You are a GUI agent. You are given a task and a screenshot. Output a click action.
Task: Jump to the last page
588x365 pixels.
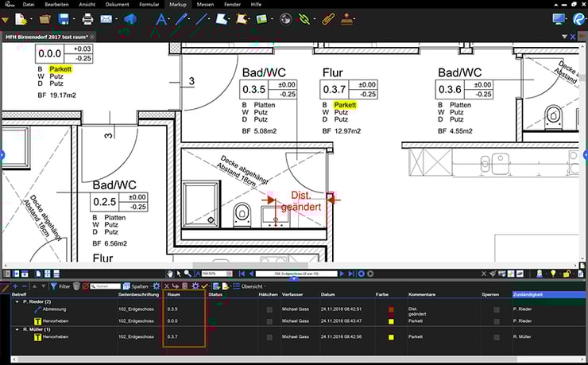[x=351, y=274]
